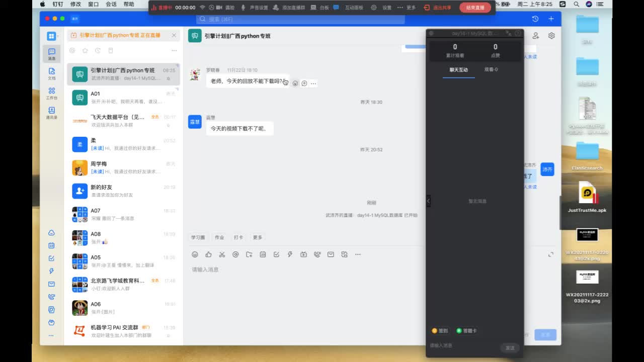
Task: Open the 会话 menu in menu bar
Action: 111,4
